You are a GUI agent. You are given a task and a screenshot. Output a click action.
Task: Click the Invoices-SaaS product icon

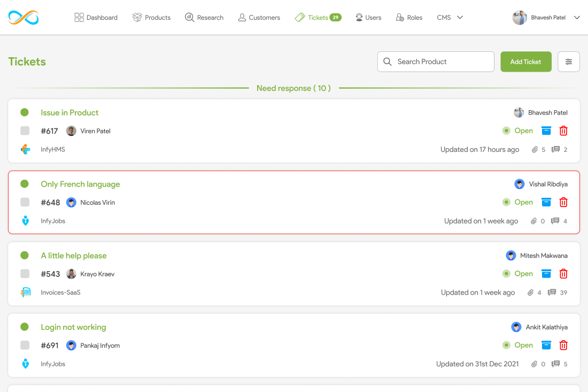[25, 292]
